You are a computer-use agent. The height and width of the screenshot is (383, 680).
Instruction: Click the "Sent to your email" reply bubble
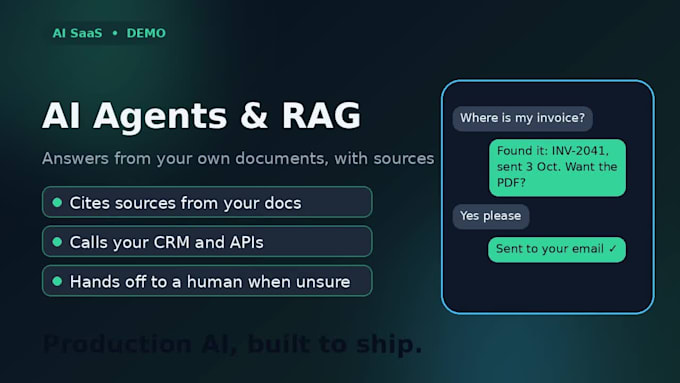[557, 249]
